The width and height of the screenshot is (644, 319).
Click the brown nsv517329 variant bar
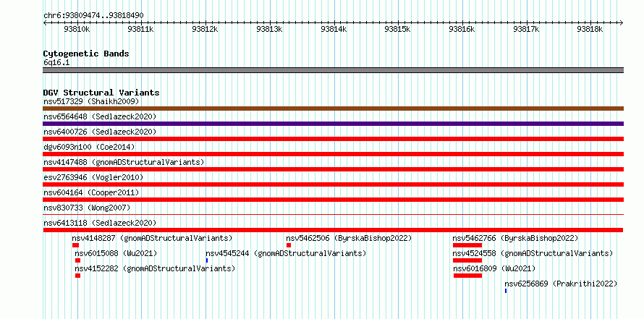pyautogui.click(x=333, y=109)
